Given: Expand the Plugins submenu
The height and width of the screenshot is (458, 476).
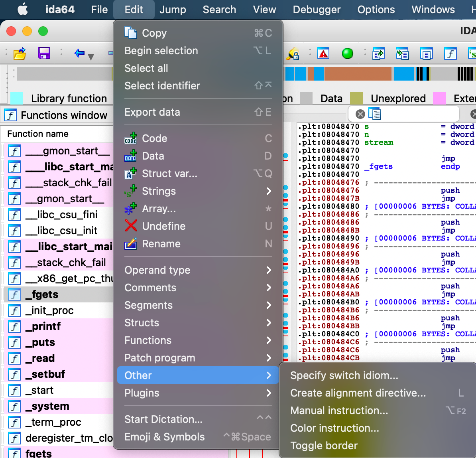Looking at the screenshot, I should pos(198,393).
